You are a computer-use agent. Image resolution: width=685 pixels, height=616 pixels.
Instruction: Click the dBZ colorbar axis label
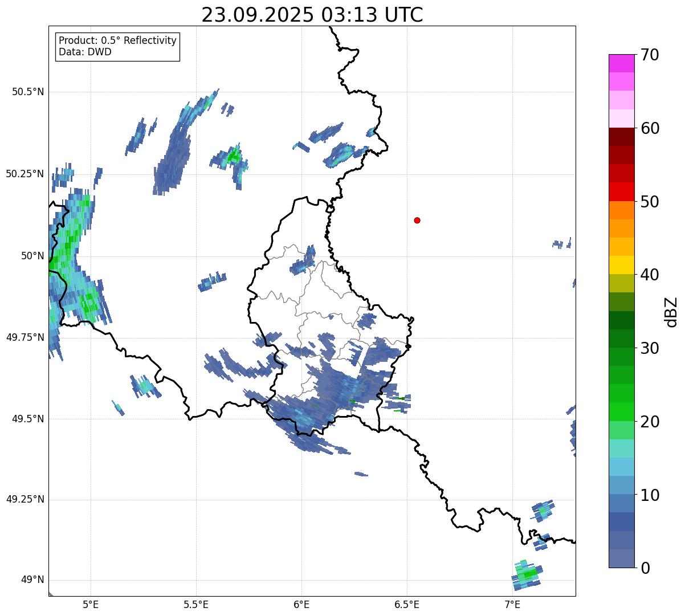click(672, 312)
